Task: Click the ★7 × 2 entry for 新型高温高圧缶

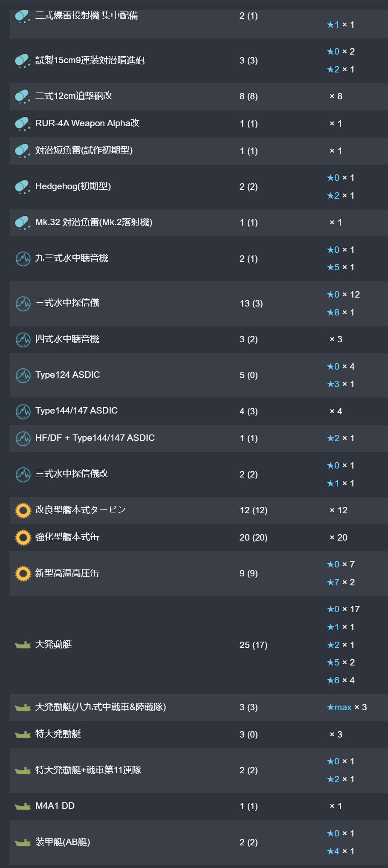Action: (x=341, y=582)
